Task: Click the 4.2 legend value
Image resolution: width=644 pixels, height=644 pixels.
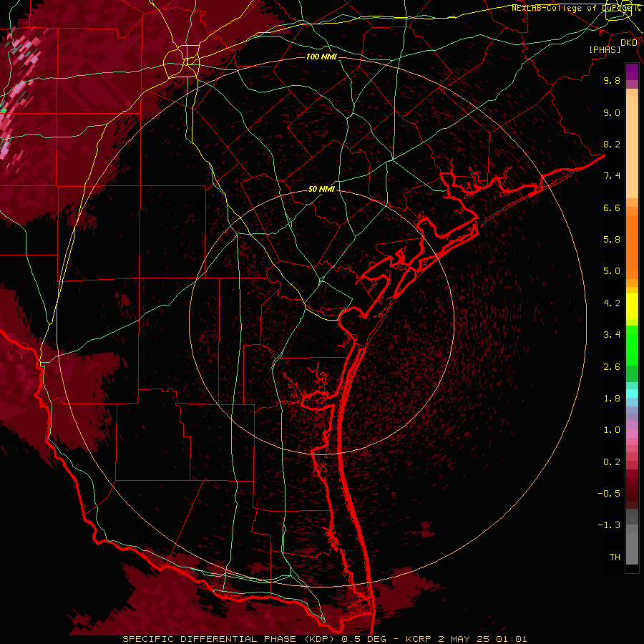Action: click(612, 303)
